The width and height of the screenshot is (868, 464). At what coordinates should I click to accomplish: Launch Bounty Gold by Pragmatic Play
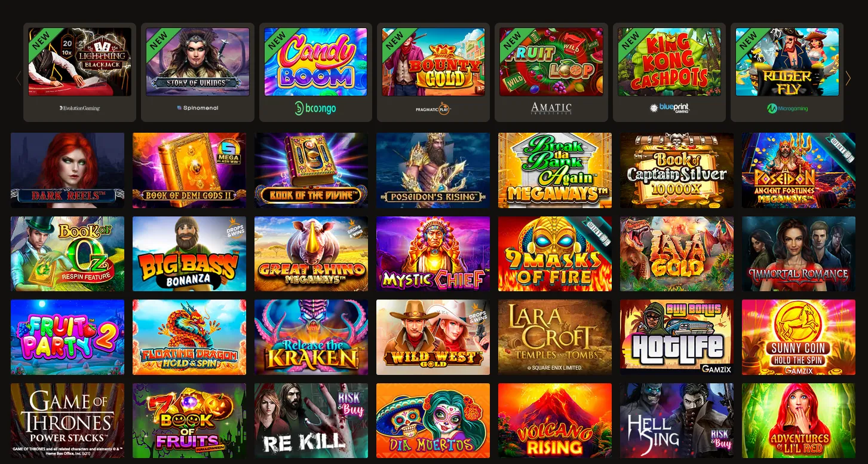433,72
